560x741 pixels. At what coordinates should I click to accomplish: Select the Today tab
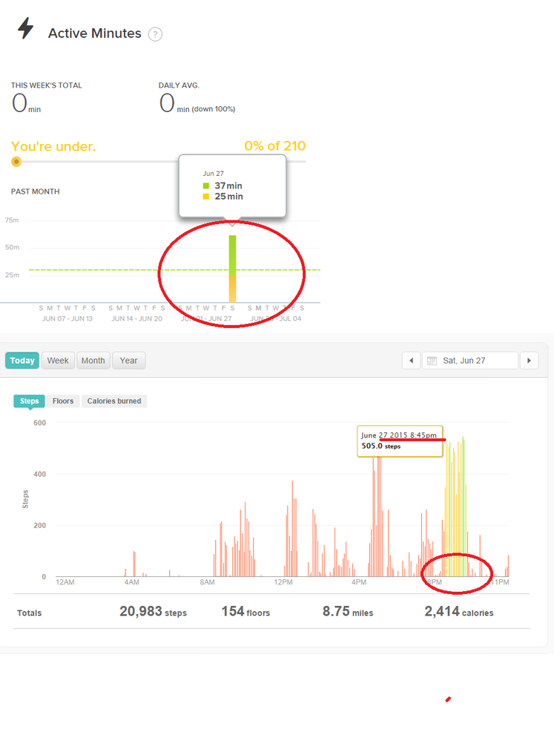(x=22, y=360)
